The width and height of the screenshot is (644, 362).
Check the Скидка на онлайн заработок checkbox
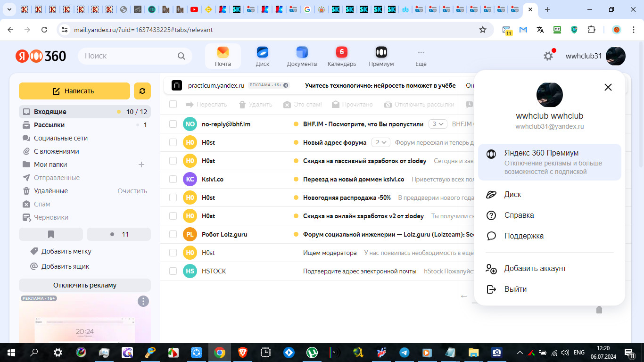point(173,216)
